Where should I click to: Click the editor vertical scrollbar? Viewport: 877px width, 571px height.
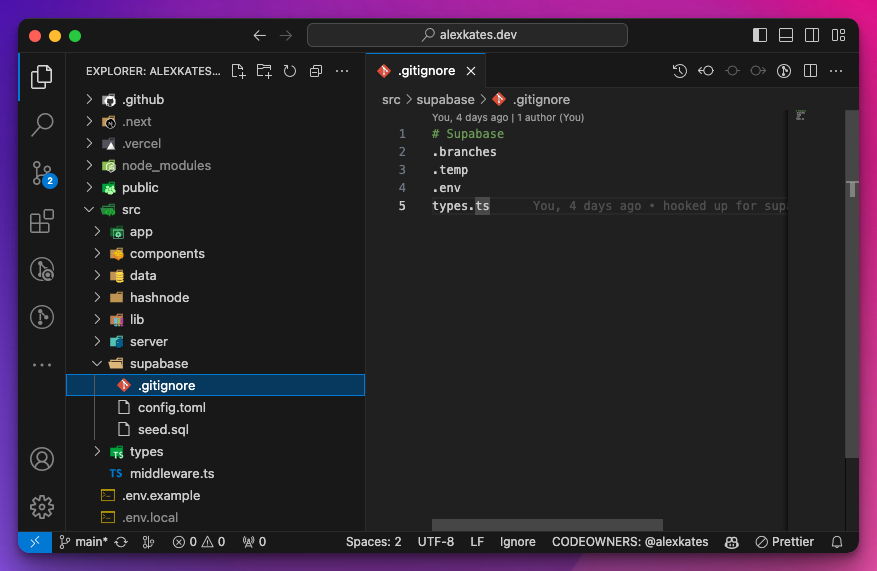point(851,284)
